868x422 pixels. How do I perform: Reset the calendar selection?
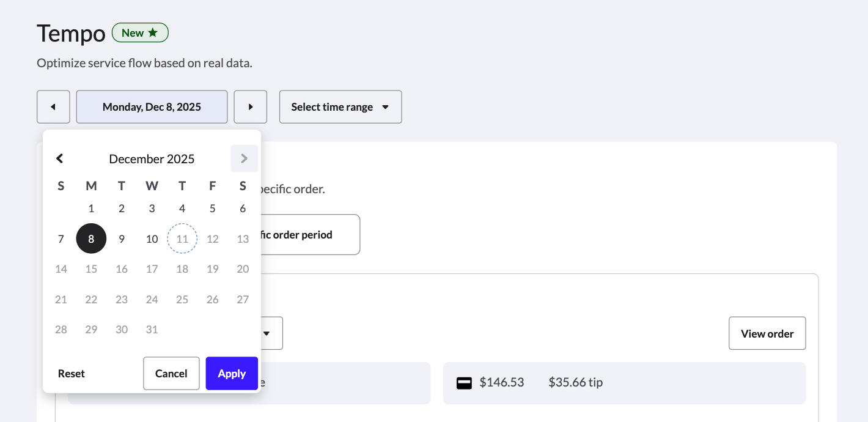tap(72, 374)
